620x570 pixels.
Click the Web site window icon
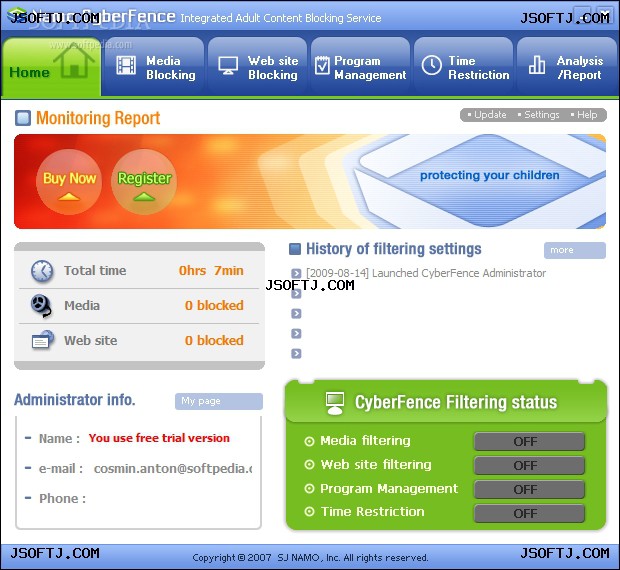[42, 340]
